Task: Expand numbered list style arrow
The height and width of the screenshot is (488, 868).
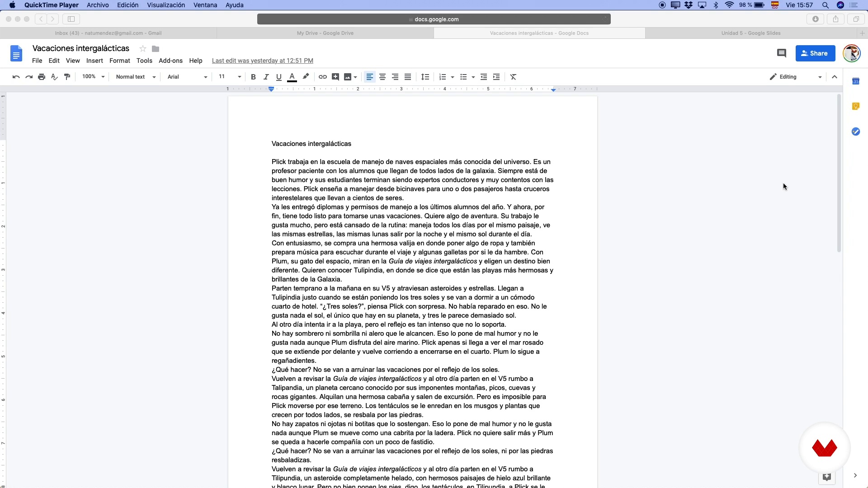Action: [x=453, y=77]
